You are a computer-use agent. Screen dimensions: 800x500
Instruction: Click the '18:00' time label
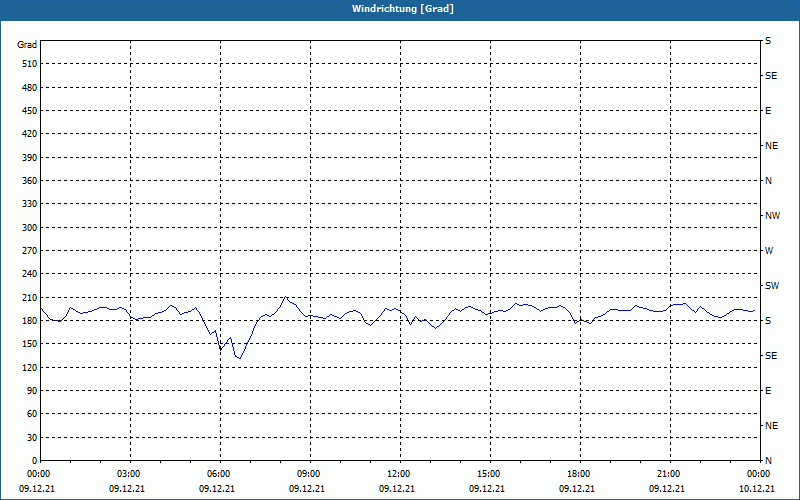click(580, 474)
